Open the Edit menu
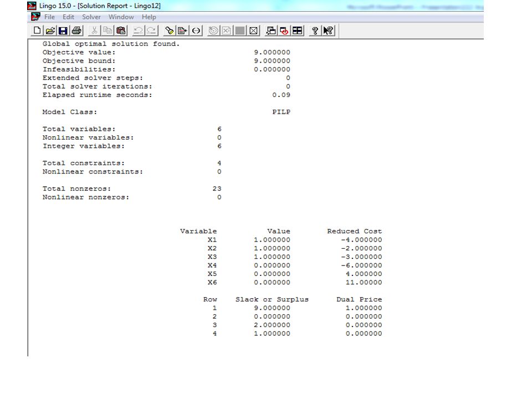532x399 pixels. coord(68,17)
